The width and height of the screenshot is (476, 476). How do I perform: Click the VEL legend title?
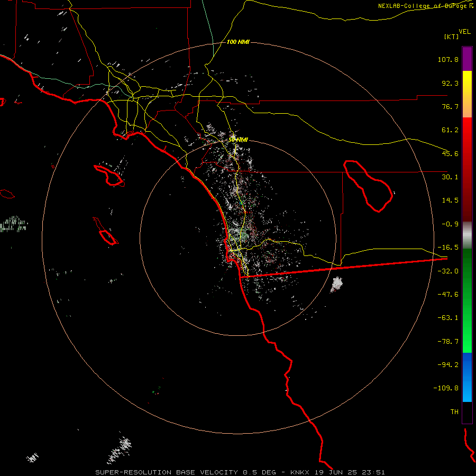465,32
